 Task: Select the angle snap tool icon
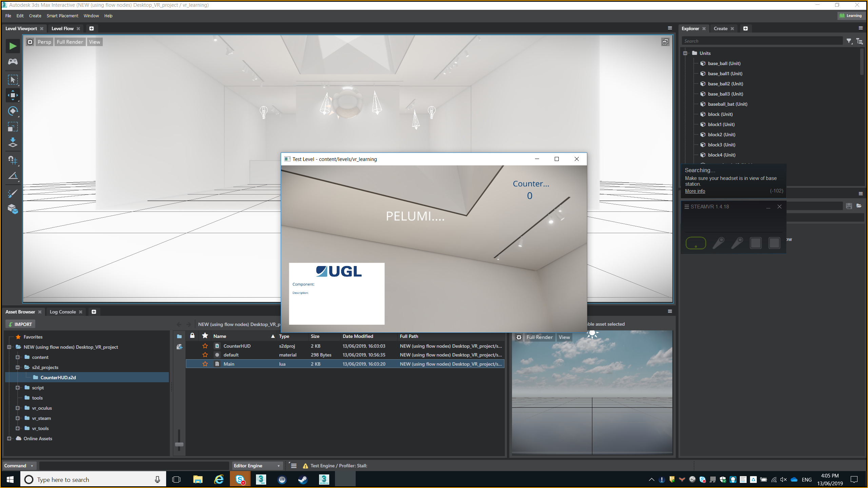[x=13, y=176]
